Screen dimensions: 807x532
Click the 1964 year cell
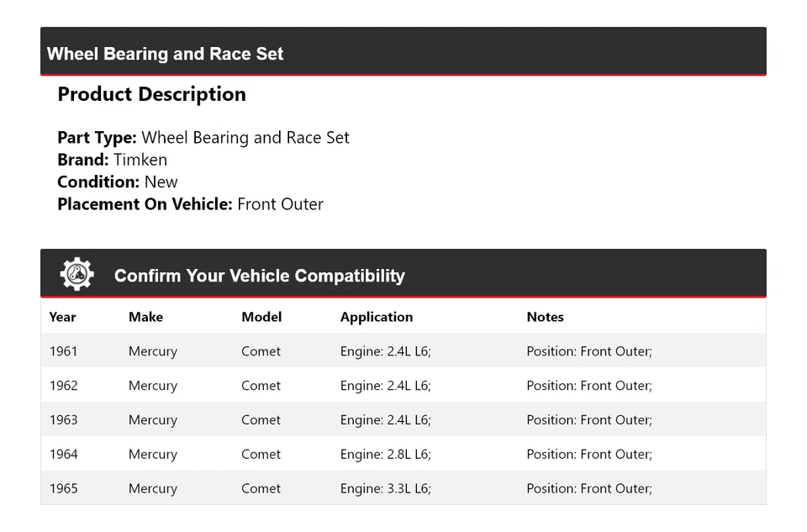click(x=63, y=455)
